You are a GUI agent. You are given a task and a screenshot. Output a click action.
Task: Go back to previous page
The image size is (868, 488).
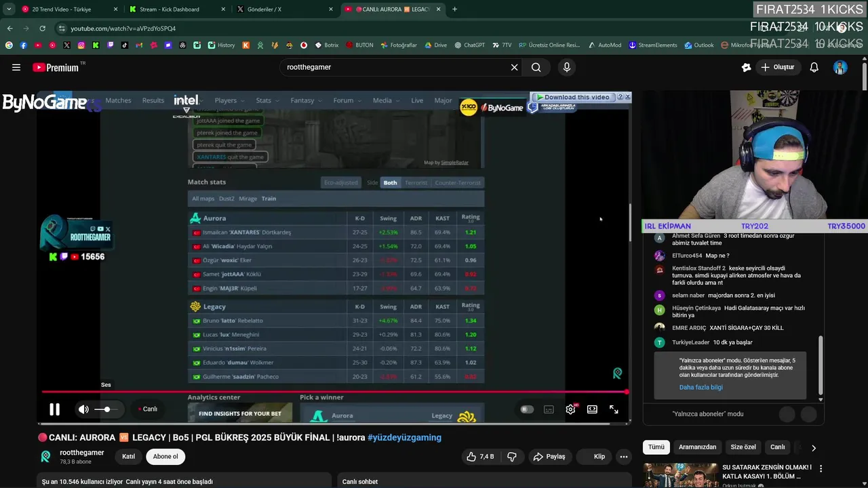click(x=9, y=28)
